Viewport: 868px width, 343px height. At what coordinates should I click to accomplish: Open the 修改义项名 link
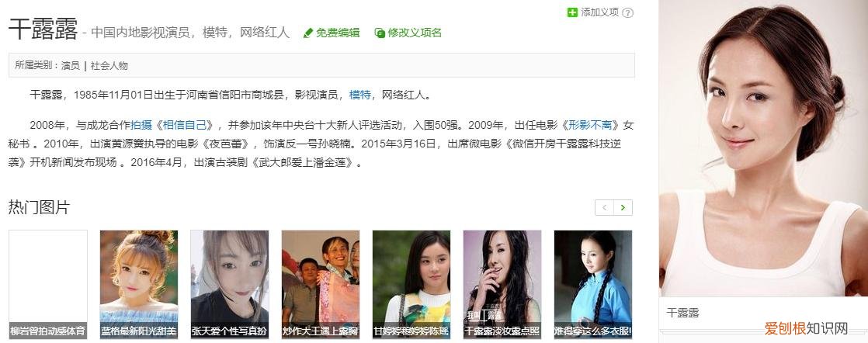(x=415, y=33)
